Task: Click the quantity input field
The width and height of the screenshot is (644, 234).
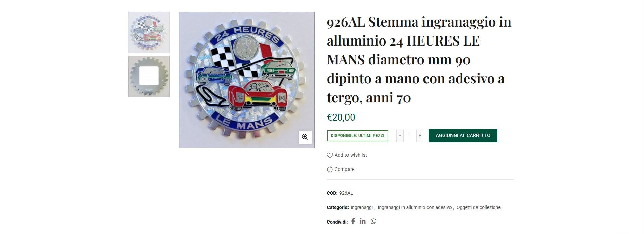Action: pos(410,136)
